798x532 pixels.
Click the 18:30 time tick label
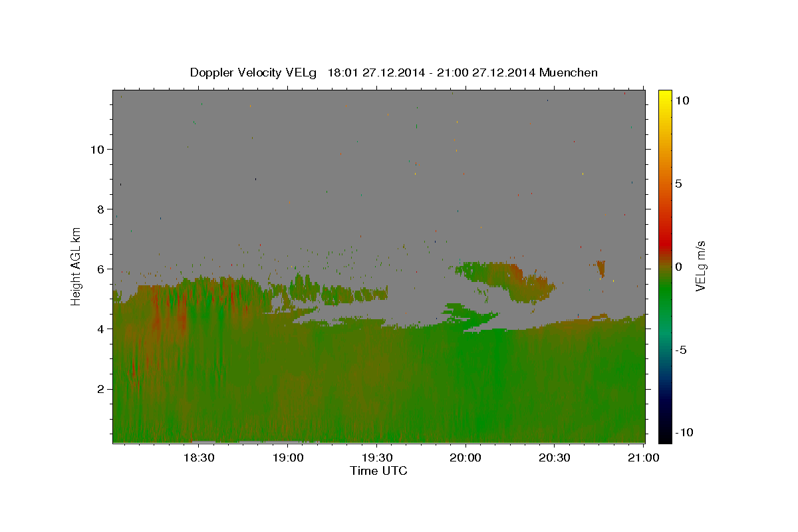pos(198,458)
